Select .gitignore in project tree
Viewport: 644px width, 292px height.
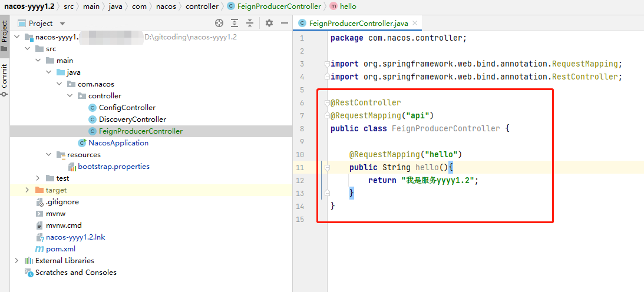(x=62, y=202)
